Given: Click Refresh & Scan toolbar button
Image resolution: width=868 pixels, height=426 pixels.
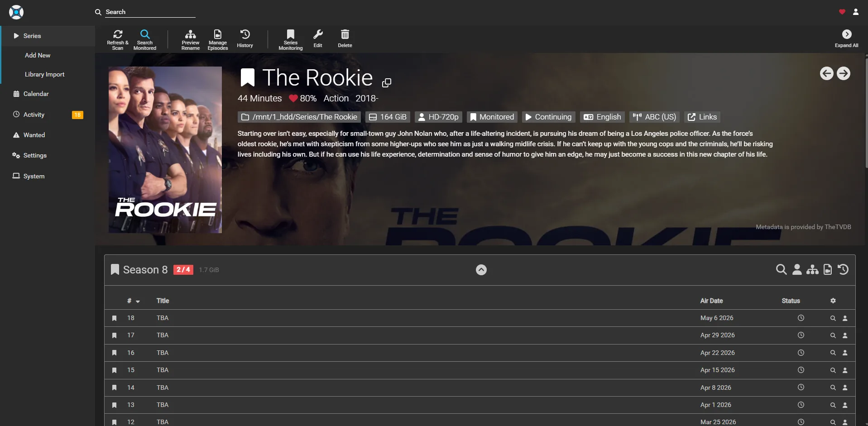Looking at the screenshot, I should tap(118, 39).
